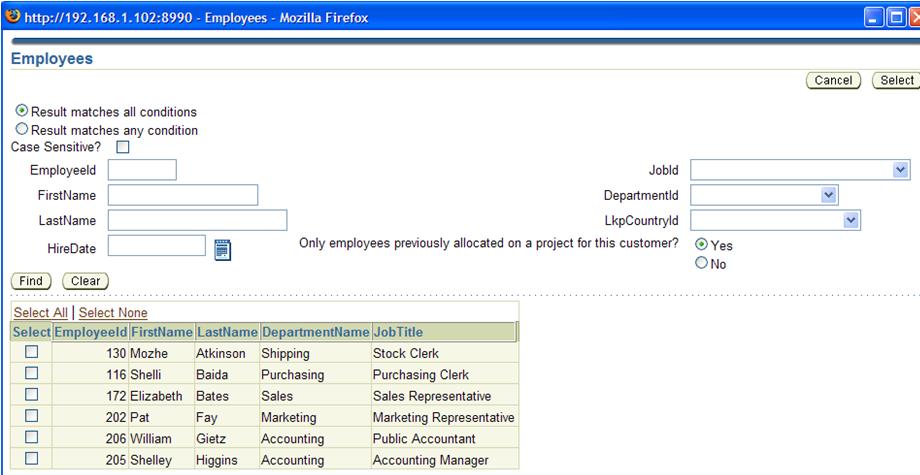Select Result matches all conditions
This screenshot has width=920, height=475.
(x=22, y=110)
